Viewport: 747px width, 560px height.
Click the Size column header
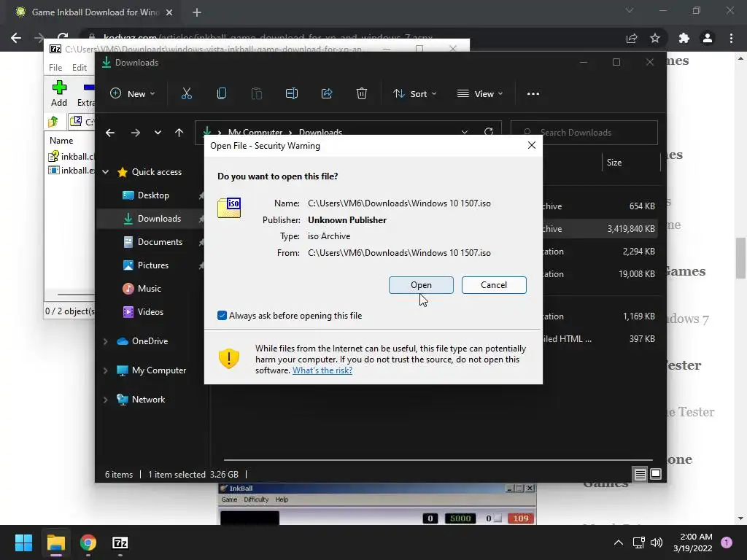(630, 163)
